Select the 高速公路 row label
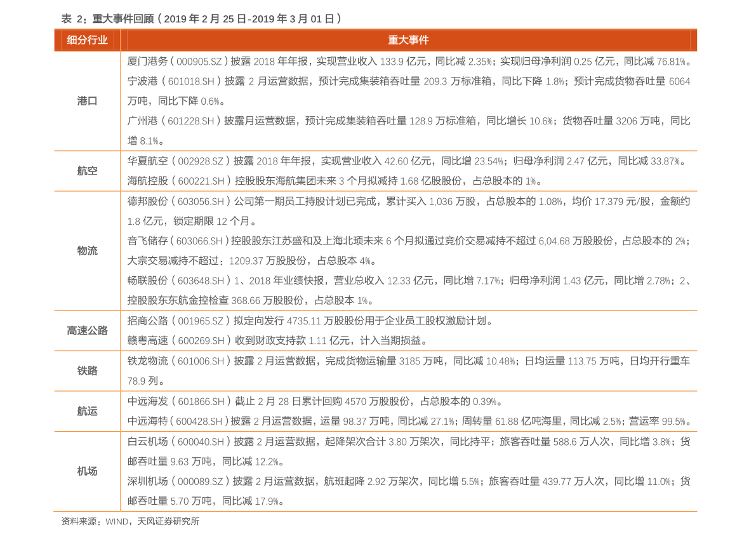Screen dimensions: 756x539 [x=87, y=331]
